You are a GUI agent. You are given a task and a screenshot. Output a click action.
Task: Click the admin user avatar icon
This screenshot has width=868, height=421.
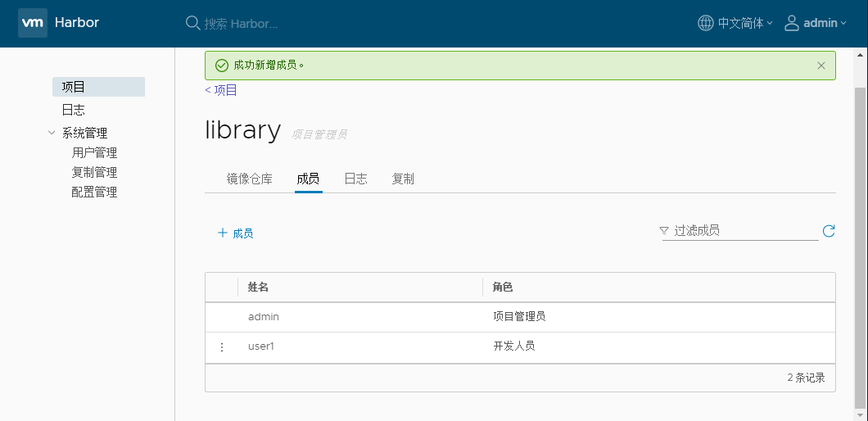tap(792, 23)
